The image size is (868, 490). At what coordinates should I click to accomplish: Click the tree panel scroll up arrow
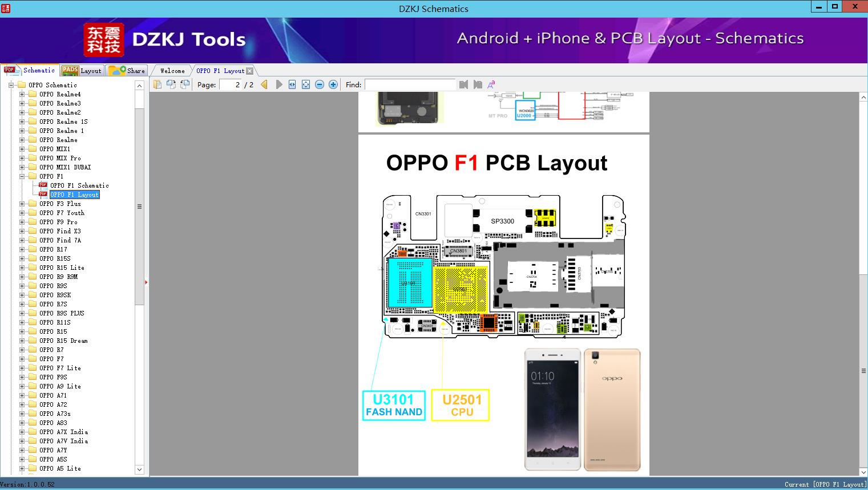point(139,86)
